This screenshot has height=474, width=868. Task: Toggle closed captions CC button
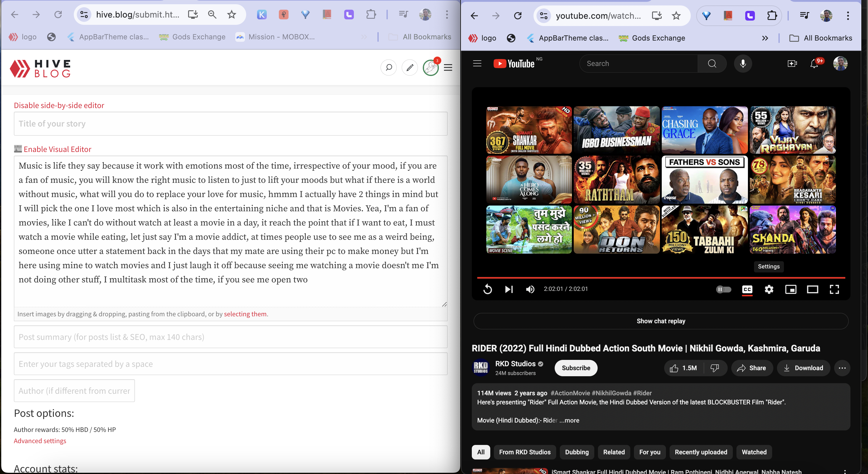coord(747,289)
